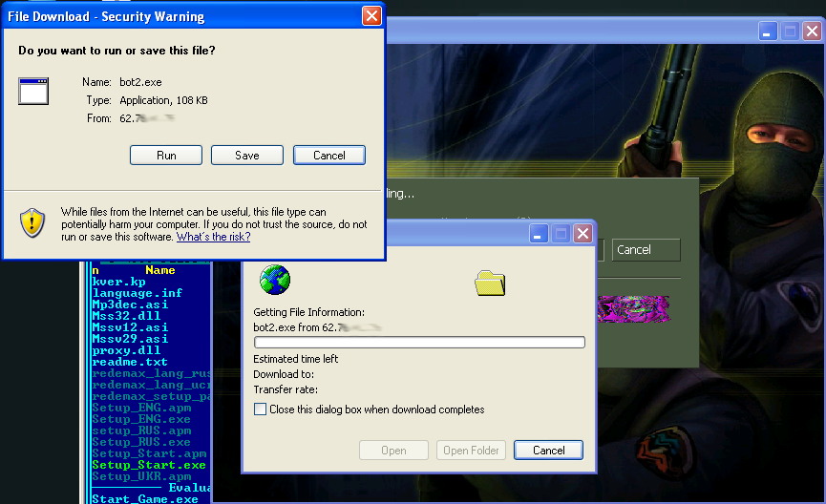Select proxy.dll in the file list

click(126, 350)
